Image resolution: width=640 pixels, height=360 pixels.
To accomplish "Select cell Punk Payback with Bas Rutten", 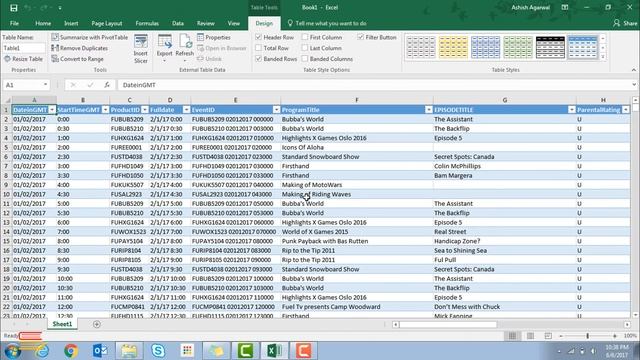I will 357,241.
